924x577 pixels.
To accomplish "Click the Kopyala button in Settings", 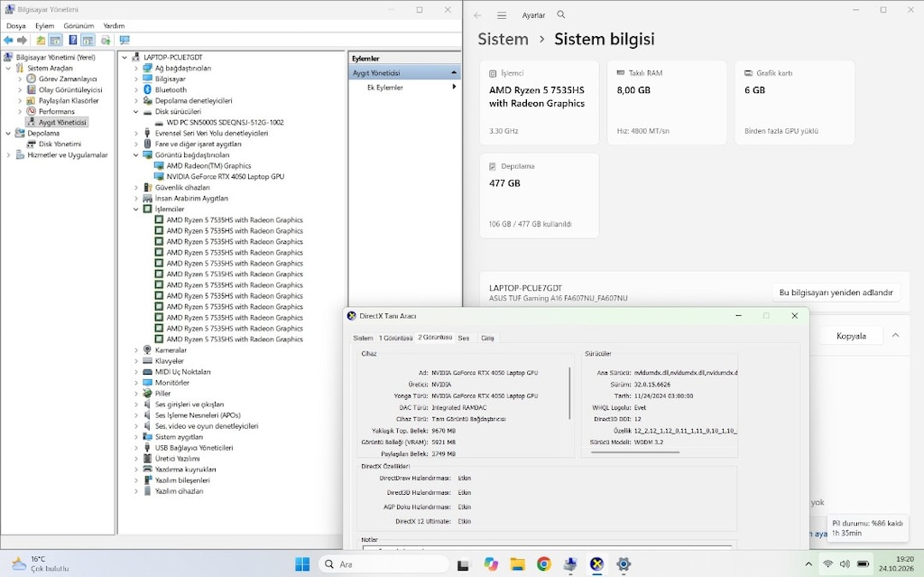I will 851,336.
